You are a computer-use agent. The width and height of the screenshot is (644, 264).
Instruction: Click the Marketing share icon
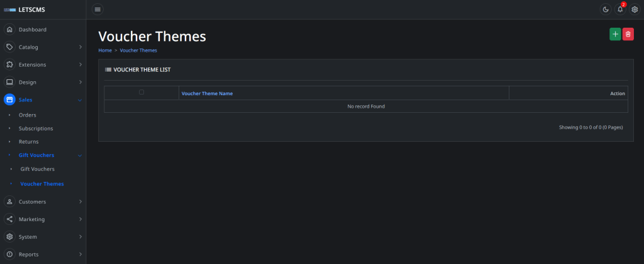click(9, 219)
